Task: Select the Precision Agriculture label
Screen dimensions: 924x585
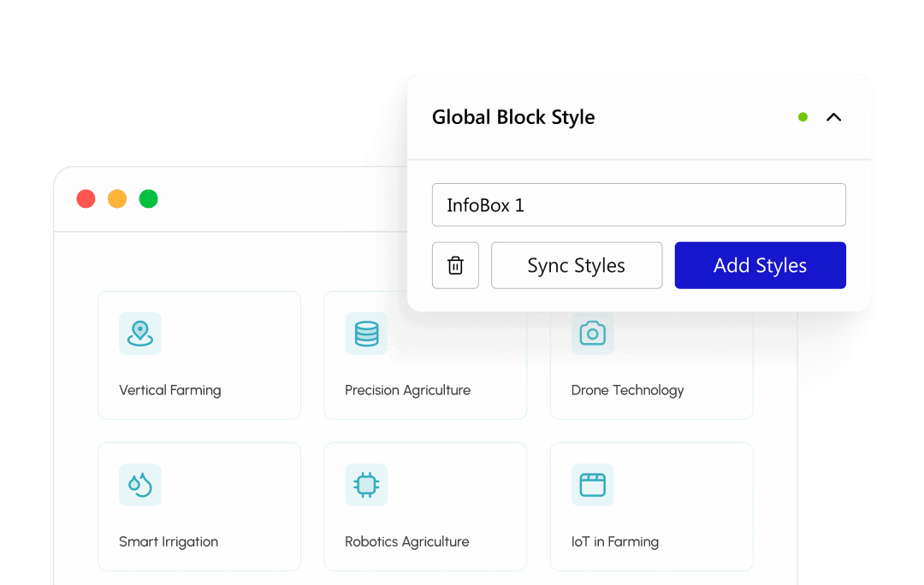Action: (408, 390)
